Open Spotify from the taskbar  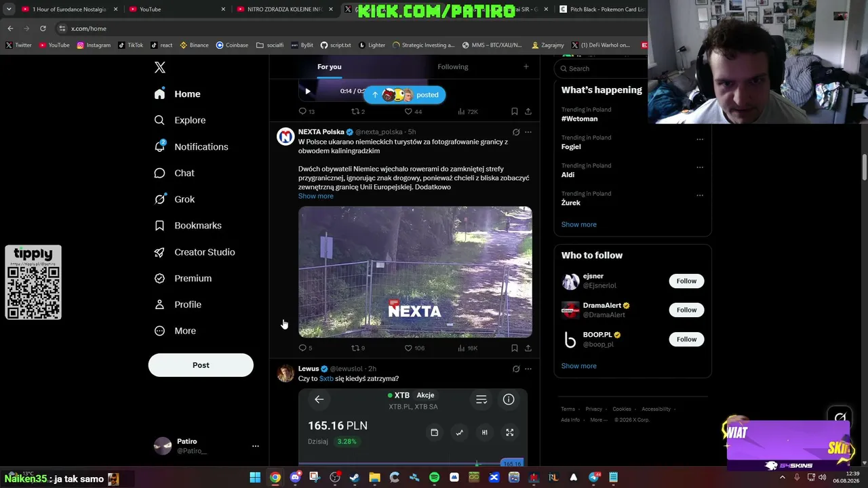(x=434, y=478)
